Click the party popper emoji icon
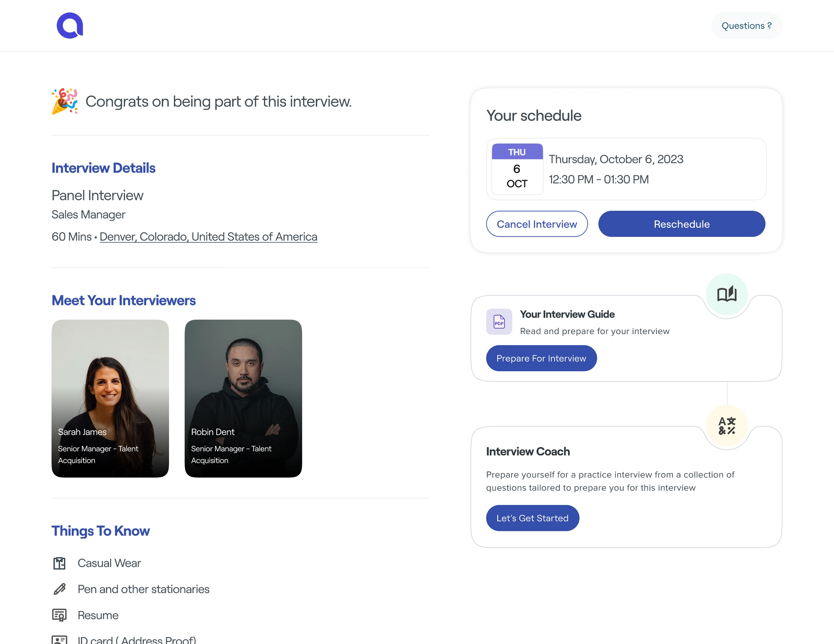 [64, 101]
